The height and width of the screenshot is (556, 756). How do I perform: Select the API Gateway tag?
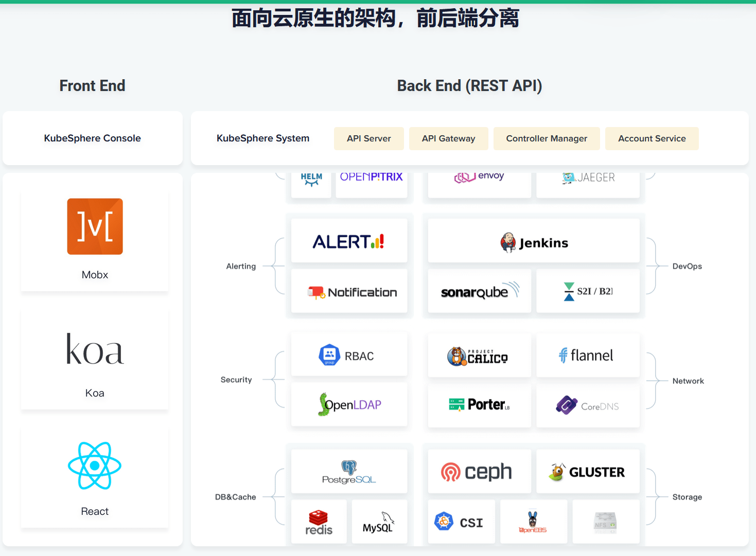(449, 138)
